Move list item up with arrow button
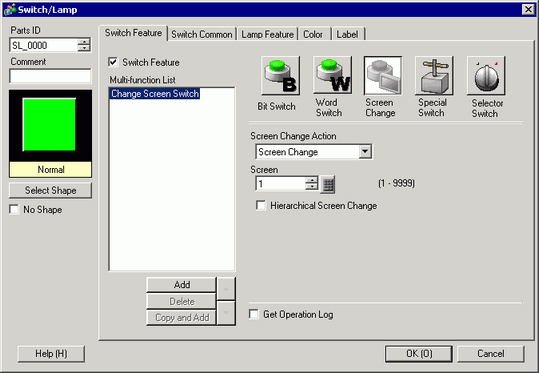 [x=226, y=289]
